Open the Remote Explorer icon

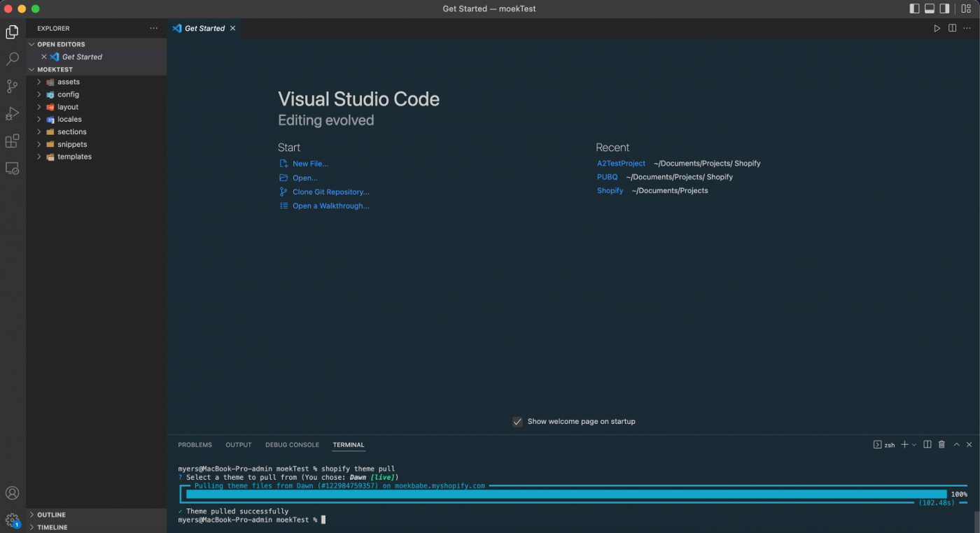point(12,169)
